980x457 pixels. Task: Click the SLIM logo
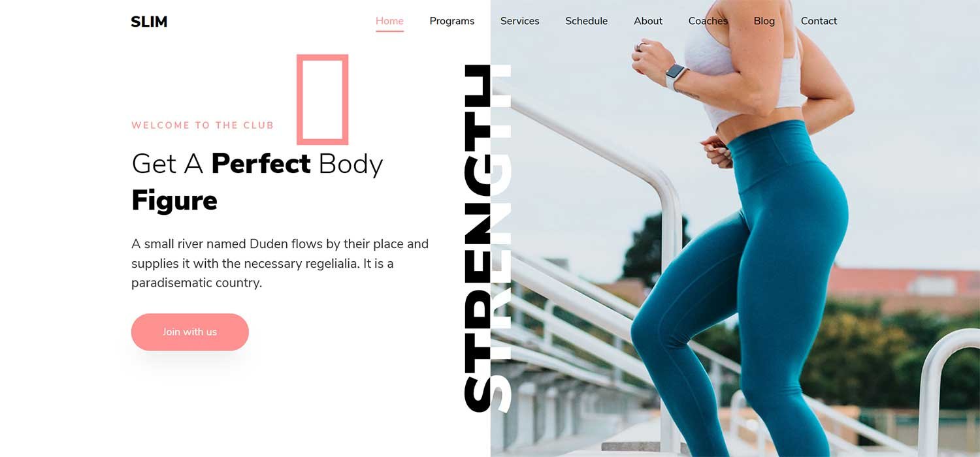pos(149,22)
